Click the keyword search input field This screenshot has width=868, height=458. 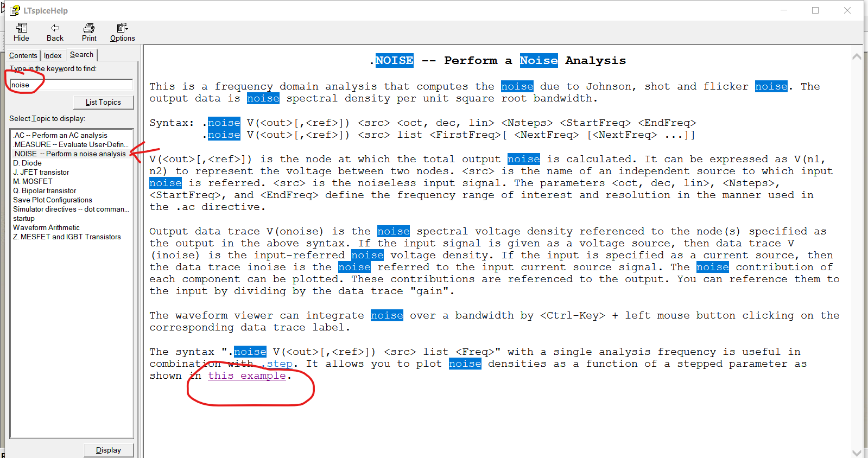pos(71,85)
